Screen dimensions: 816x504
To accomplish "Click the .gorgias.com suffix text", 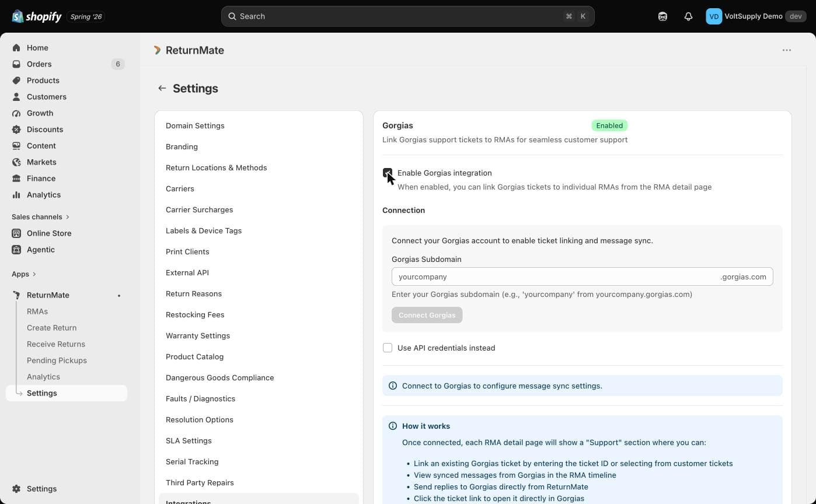I will tap(743, 276).
